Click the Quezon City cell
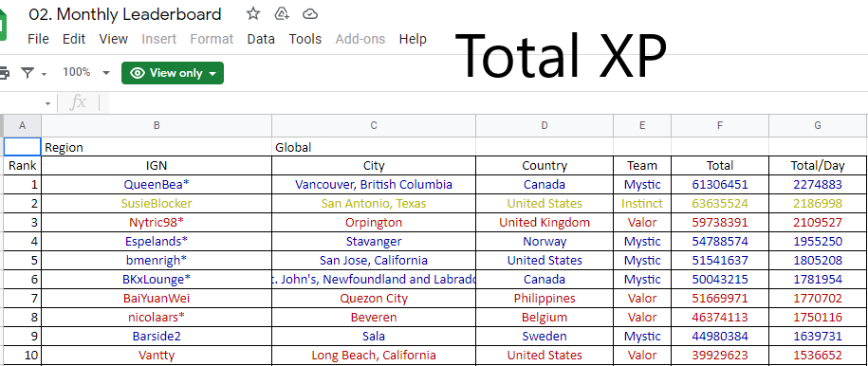This screenshot has width=868, height=366. [374, 299]
